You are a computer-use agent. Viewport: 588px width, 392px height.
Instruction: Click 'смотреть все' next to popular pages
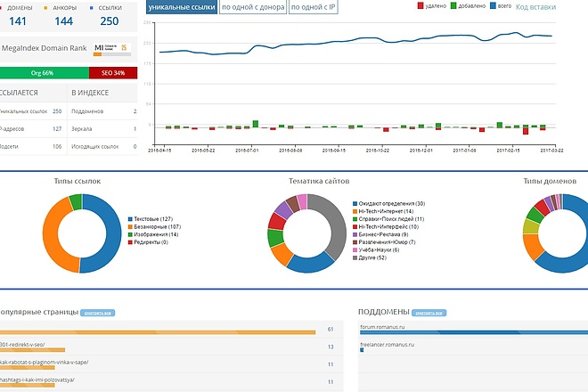click(x=97, y=313)
